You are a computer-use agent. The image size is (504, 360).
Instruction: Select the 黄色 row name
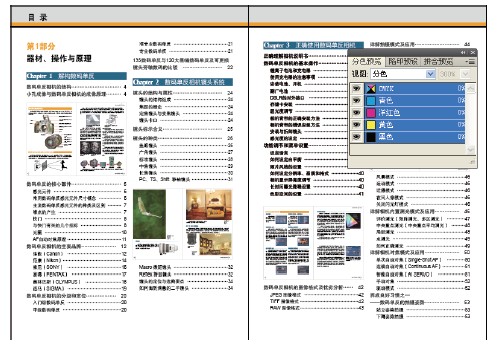point(386,125)
